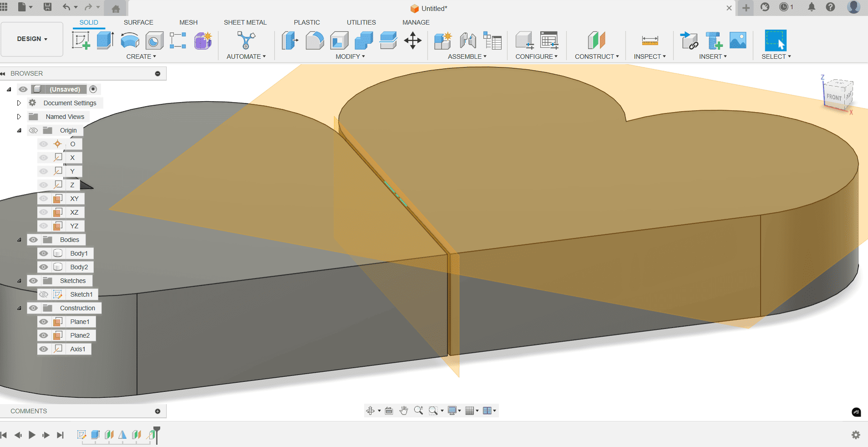Screen dimensions: 868x447
Task: Select the Press Pull tool
Action: click(x=289, y=40)
